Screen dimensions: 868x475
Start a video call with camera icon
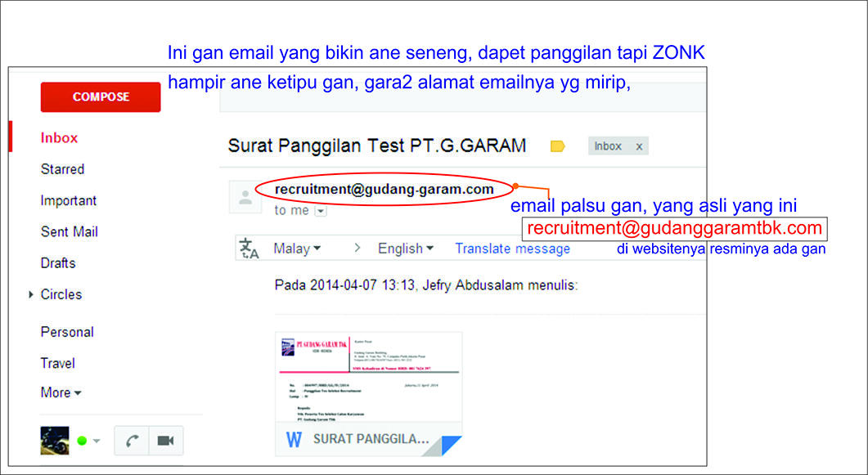click(165, 441)
